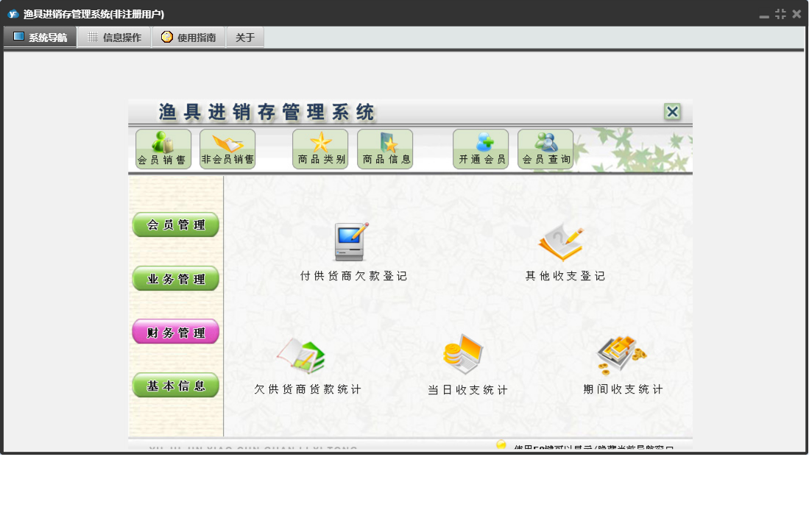Screen dimensions: 809x532
Task: Select 会员管理 sidebar button
Action: coord(176,224)
